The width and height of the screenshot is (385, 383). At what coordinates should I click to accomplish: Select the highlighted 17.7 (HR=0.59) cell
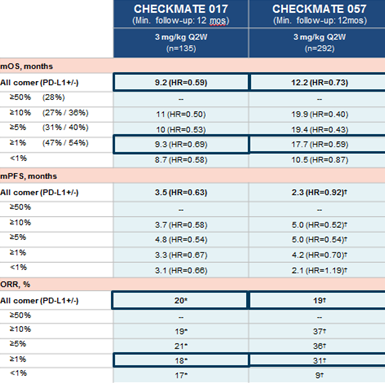[x=317, y=145]
